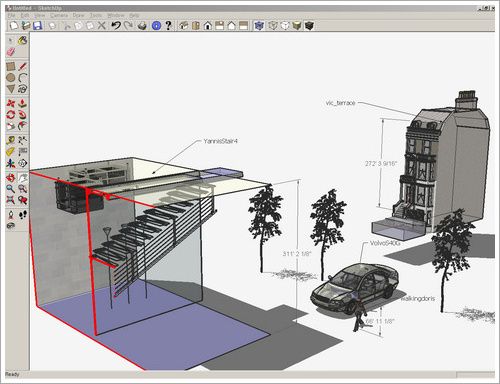Set face style to Hidden Line

coord(285,25)
